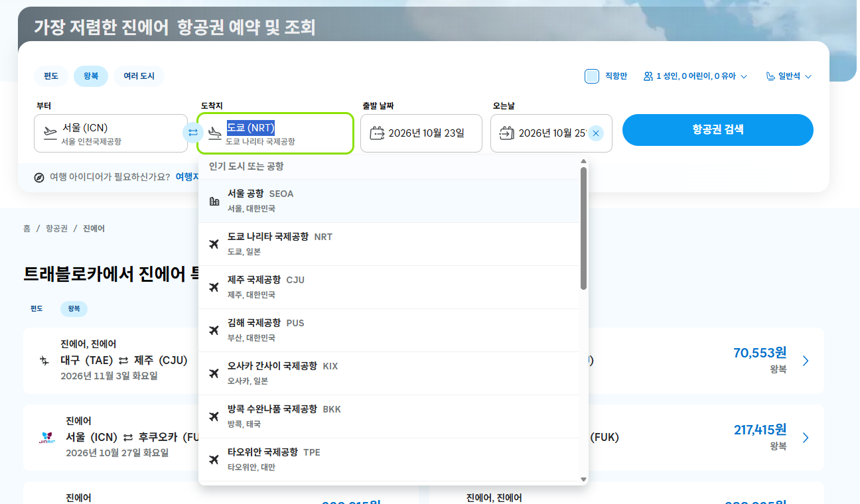Click the takeoff plane icon in origin field
Screen dimensions: 860x504
[50, 132]
